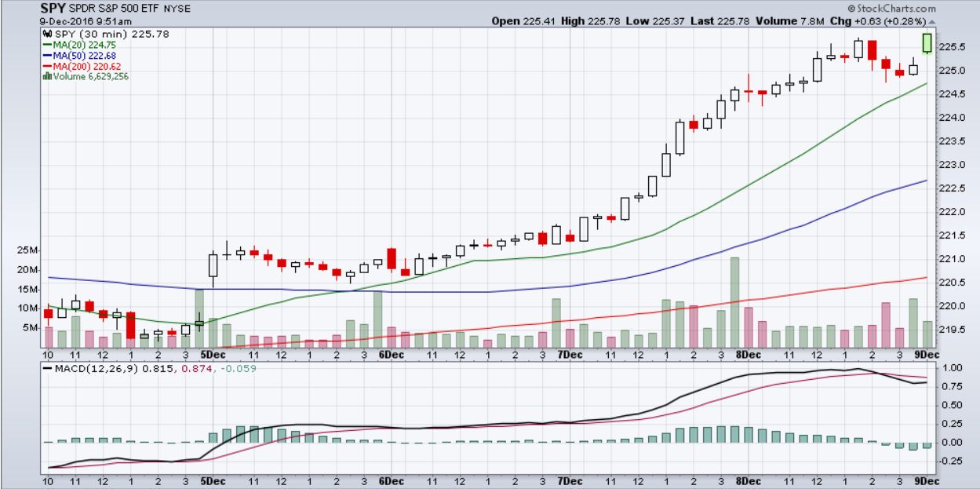
Task: Click the 221.0 price axis label
Action: (952, 259)
